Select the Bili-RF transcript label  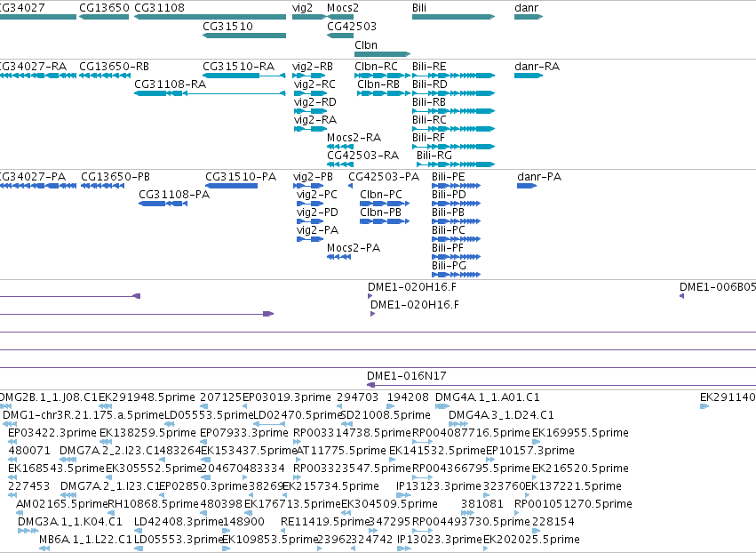[x=428, y=138]
